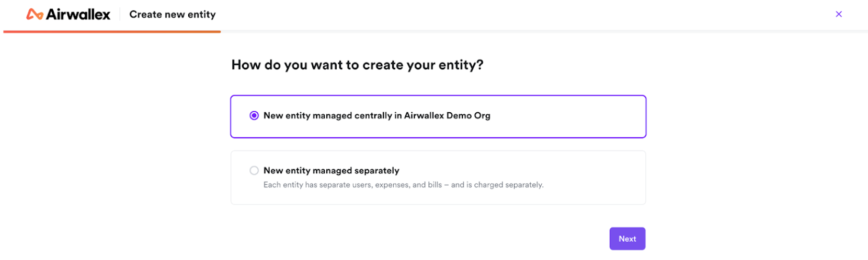This screenshot has width=868, height=260.
Task: Click the 'Create new entity' header title
Action: (x=173, y=15)
